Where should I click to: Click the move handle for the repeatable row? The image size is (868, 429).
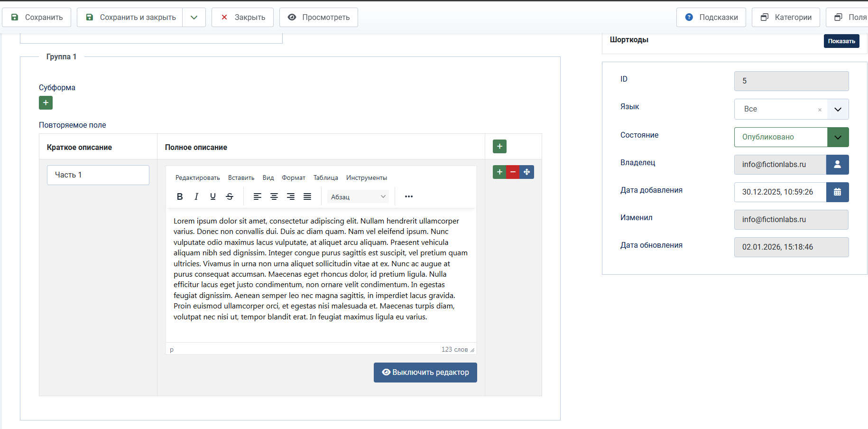click(527, 172)
